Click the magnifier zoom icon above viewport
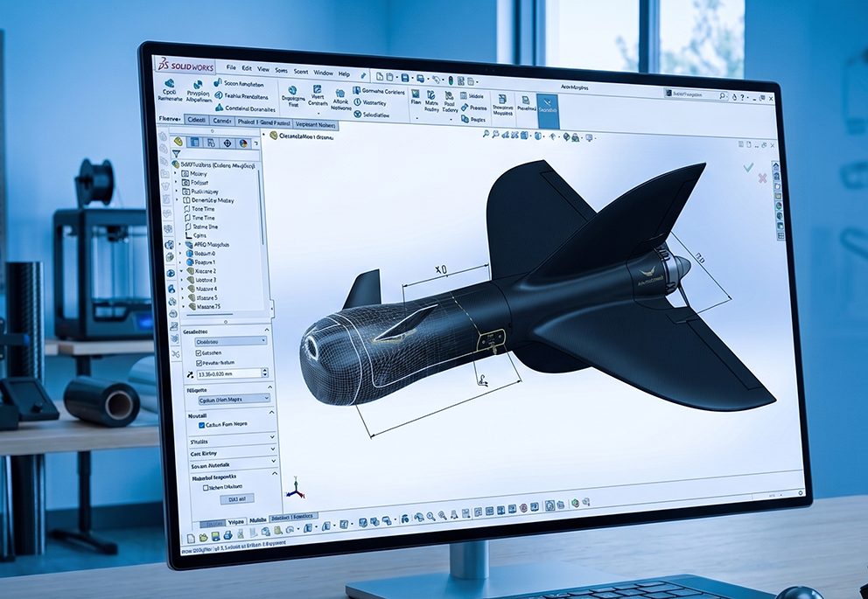The width and height of the screenshot is (868, 599). pyautogui.click(x=486, y=133)
